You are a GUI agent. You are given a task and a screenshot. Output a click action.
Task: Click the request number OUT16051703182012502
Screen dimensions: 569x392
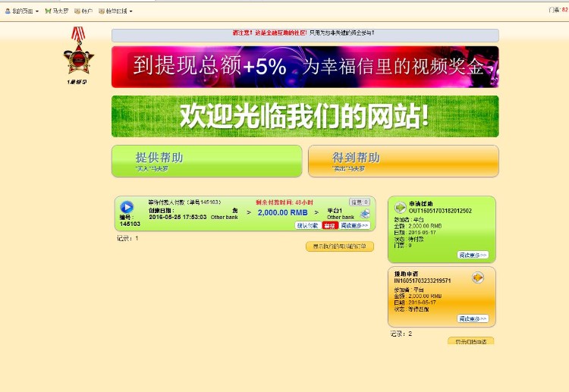coord(440,211)
